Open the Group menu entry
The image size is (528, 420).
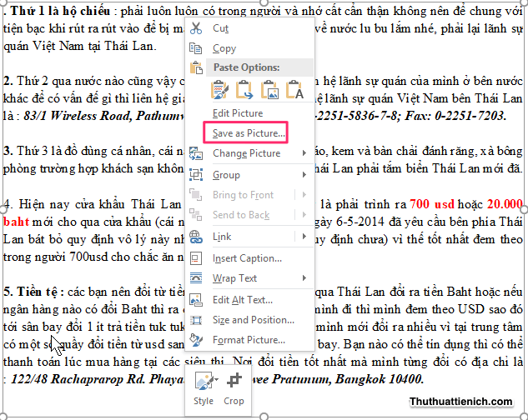[226, 175]
